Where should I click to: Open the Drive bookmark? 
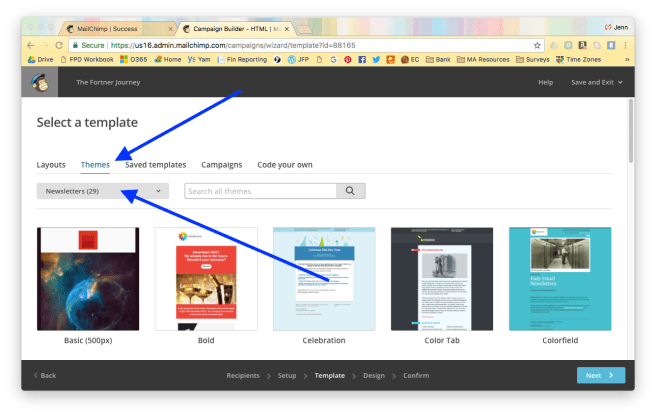pyautogui.click(x=40, y=59)
